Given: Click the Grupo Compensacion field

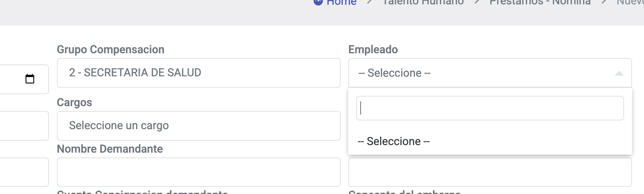Looking at the screenshot, I should pyautogui.click(x=198, y=73).
